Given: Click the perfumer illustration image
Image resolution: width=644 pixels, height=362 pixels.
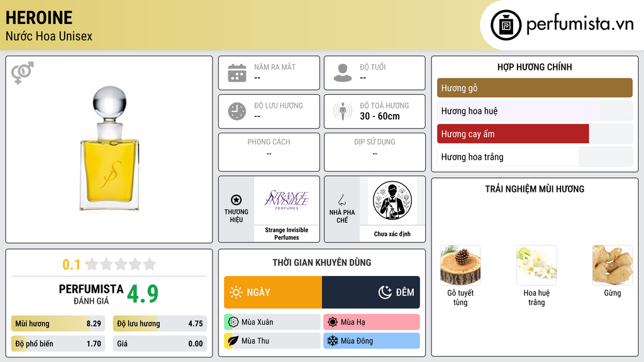Looking at the screenshot, I should pos(392,200).
